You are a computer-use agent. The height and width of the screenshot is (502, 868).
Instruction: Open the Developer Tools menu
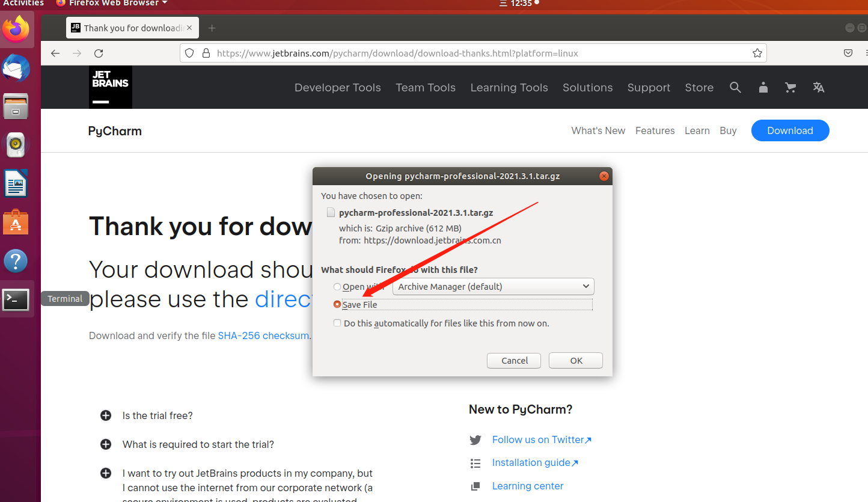pos(338,87)
